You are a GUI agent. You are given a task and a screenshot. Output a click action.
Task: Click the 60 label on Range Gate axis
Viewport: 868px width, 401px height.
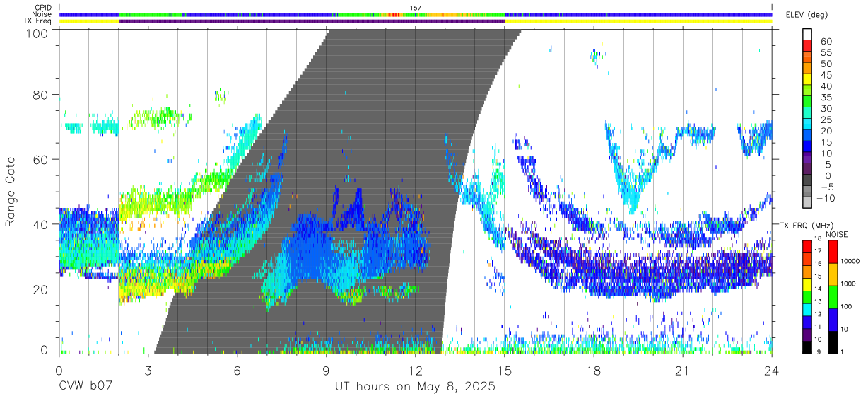pos(42,159)
